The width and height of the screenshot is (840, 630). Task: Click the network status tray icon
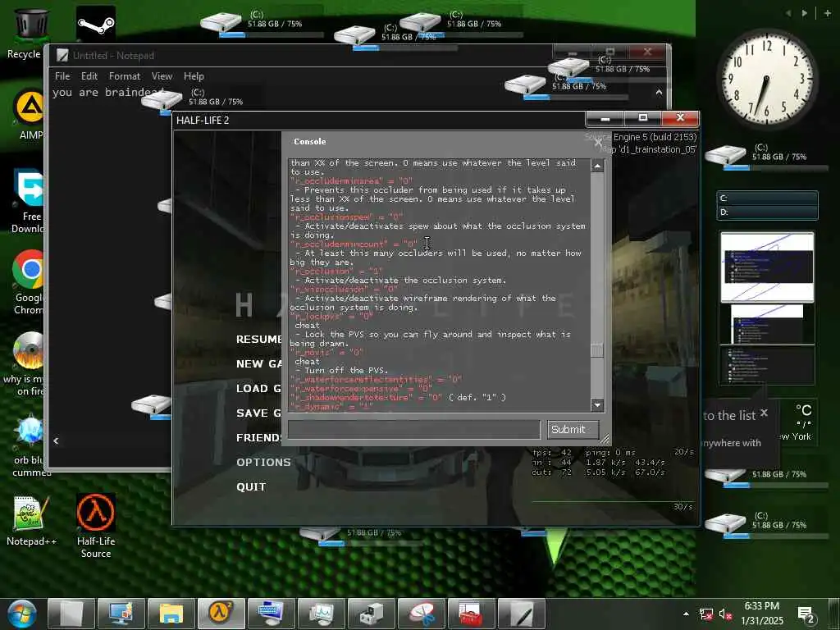[706, 614]
